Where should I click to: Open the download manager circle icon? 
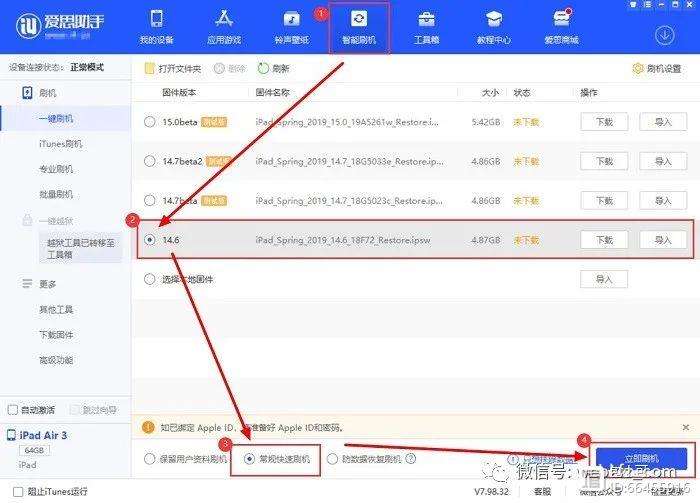point(664,35)
